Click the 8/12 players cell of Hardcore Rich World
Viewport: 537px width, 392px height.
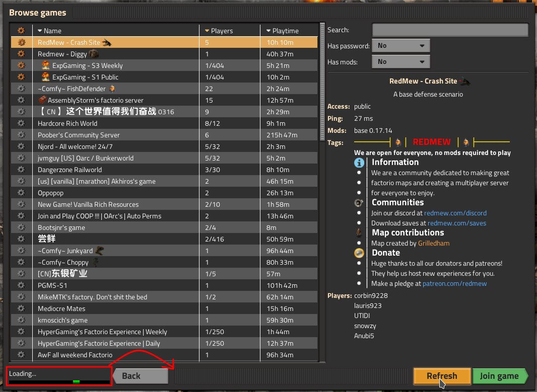point(213,123)
